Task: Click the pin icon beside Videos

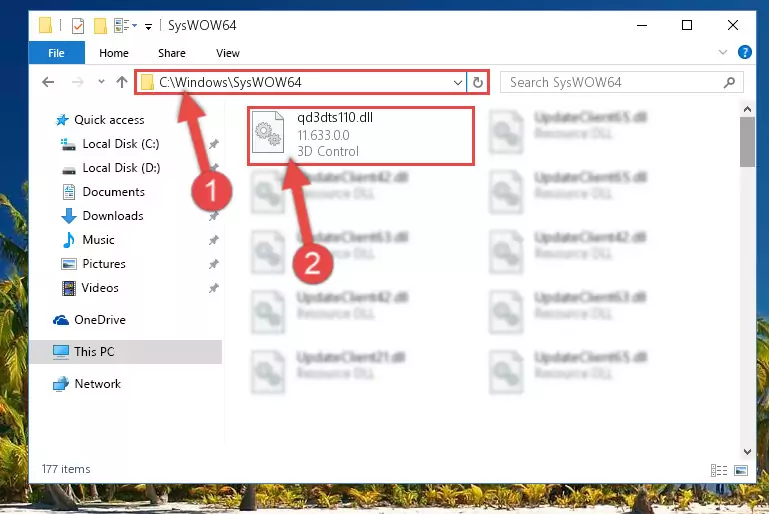Action: click(213, 288)
